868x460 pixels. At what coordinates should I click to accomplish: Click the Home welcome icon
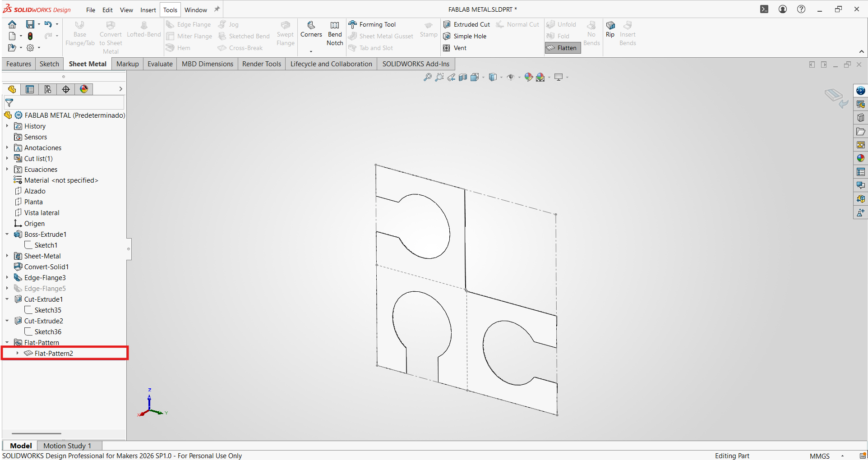click(12, 24)
